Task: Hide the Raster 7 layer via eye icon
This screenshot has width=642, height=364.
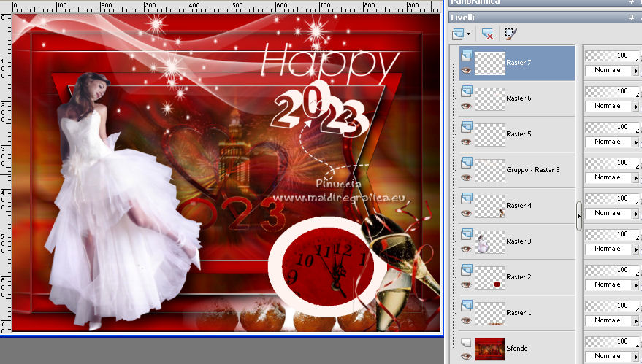Action: [x=467, y=70]
